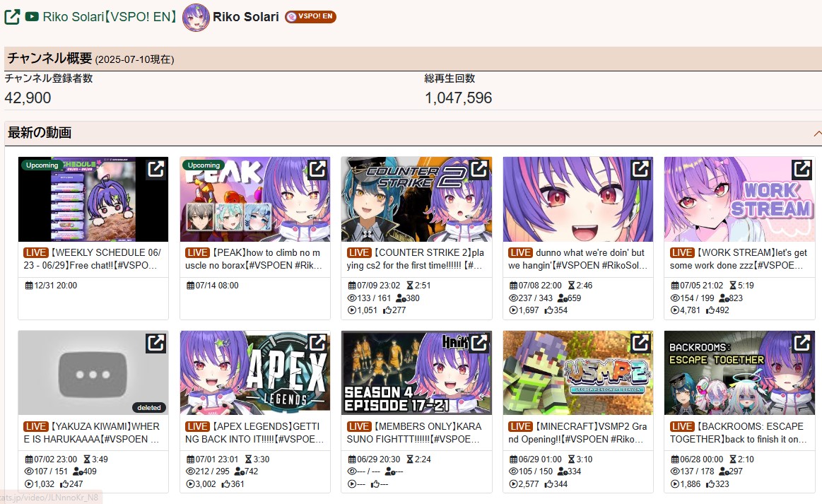Open external link on VSMP2 Minecraft video
The width and height of the screenshot is (822, 504).
(x=640, y=344)
